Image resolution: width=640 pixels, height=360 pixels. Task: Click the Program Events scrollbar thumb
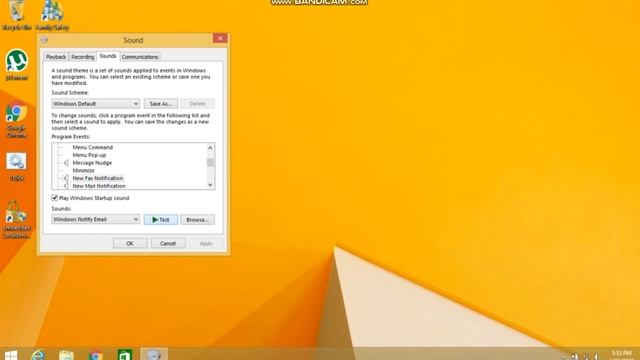[x=210, y=162]
